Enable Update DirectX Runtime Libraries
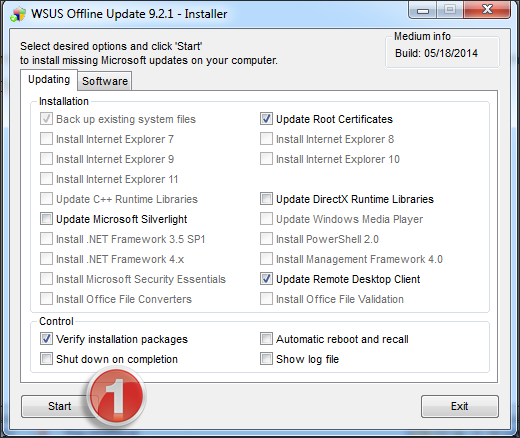Viewport: 520px width, 438px height. pyautogui.click(x=266, y=199)
